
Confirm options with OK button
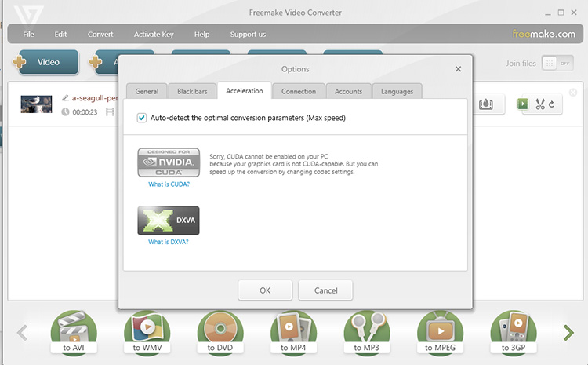[265, 290]
